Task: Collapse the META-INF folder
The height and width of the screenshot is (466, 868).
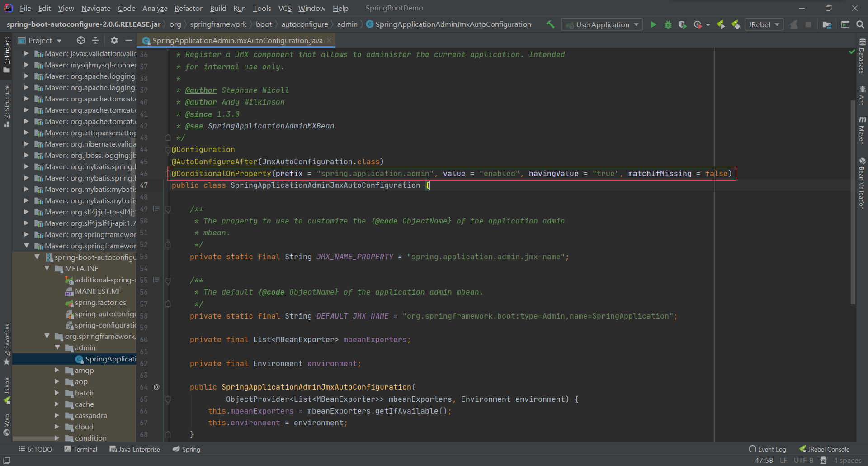Action: click(47, 268)
